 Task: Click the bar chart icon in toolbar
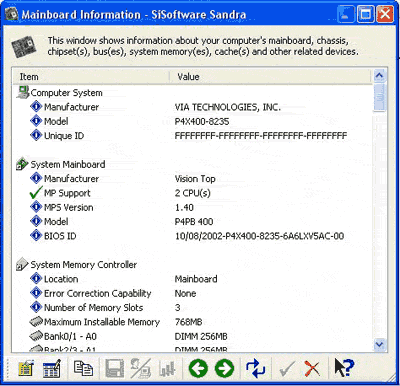[167, 368]
